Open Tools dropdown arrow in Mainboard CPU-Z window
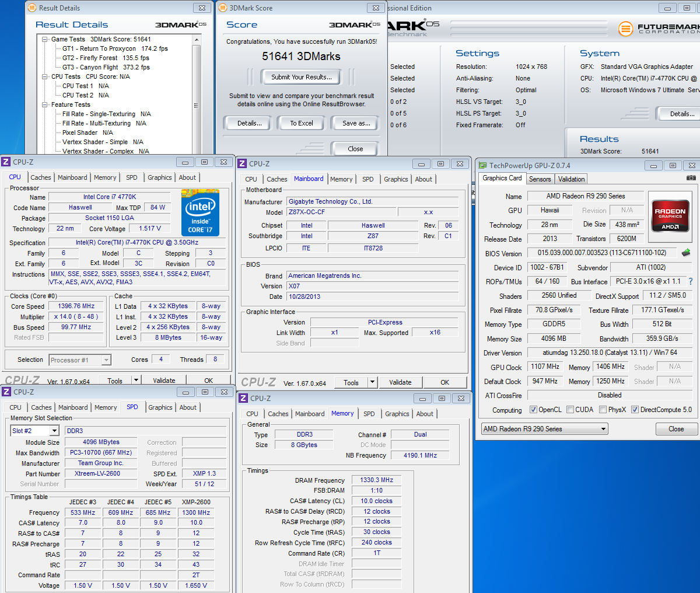 (x=372, y=382)
